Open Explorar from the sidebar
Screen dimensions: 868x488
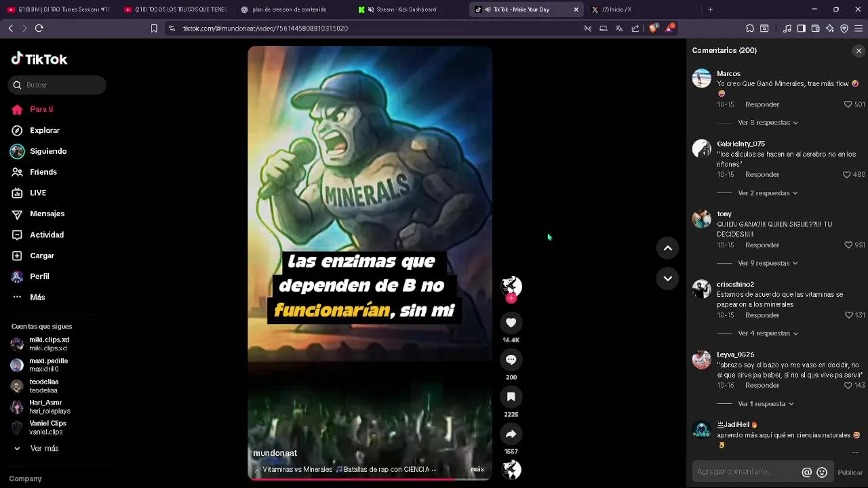pos(45,130)
